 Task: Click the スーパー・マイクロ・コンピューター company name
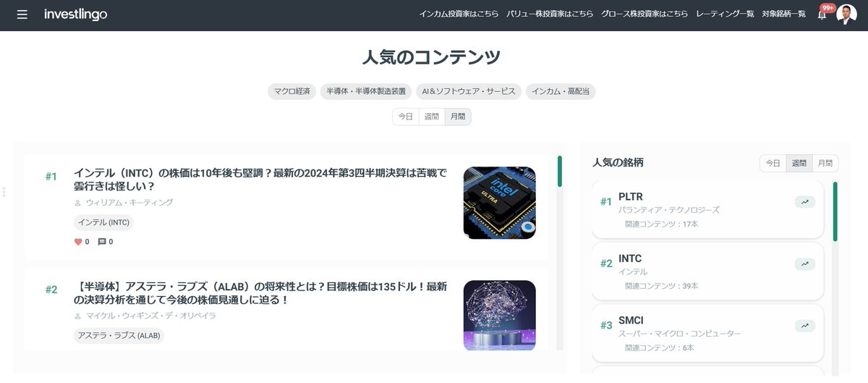[x=680, y=334]
